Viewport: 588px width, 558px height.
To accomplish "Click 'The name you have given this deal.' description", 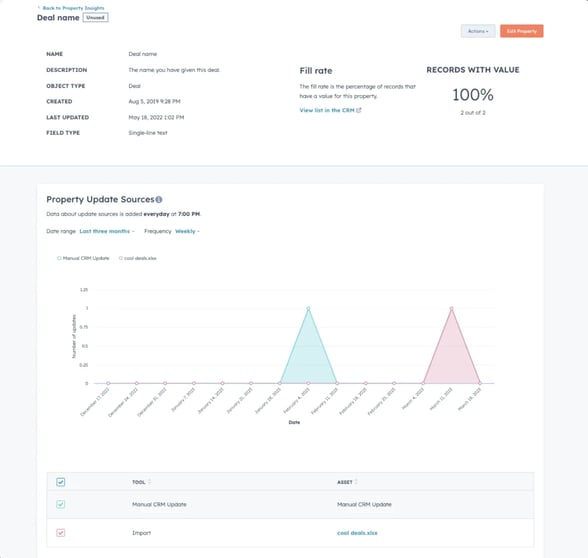I will (x=174, y=70).
